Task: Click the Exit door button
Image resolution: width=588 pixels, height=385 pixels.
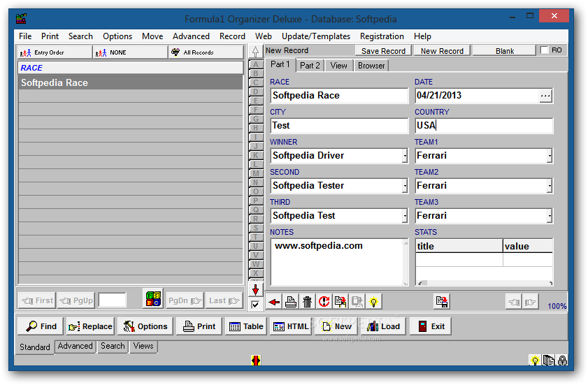Action: point(431,326)
